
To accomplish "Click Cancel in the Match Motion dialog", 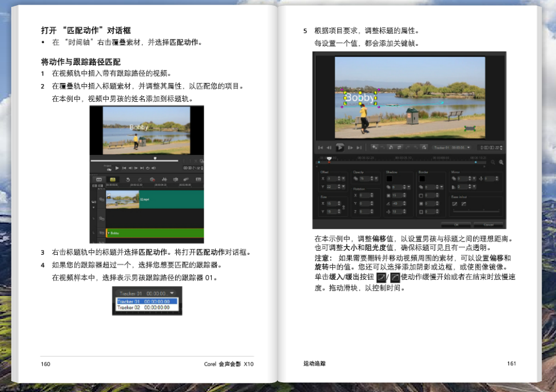I will click(x=489, y=224).
